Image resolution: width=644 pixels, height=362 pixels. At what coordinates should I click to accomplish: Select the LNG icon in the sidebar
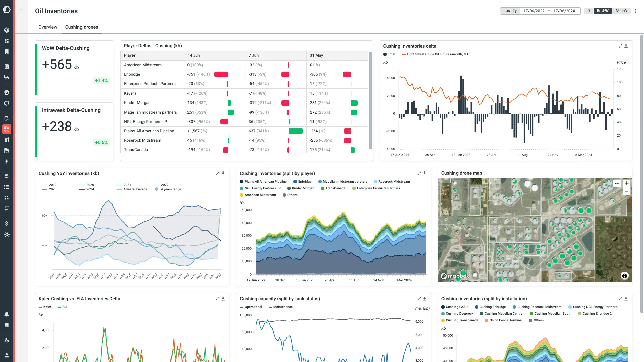[7, 150]
